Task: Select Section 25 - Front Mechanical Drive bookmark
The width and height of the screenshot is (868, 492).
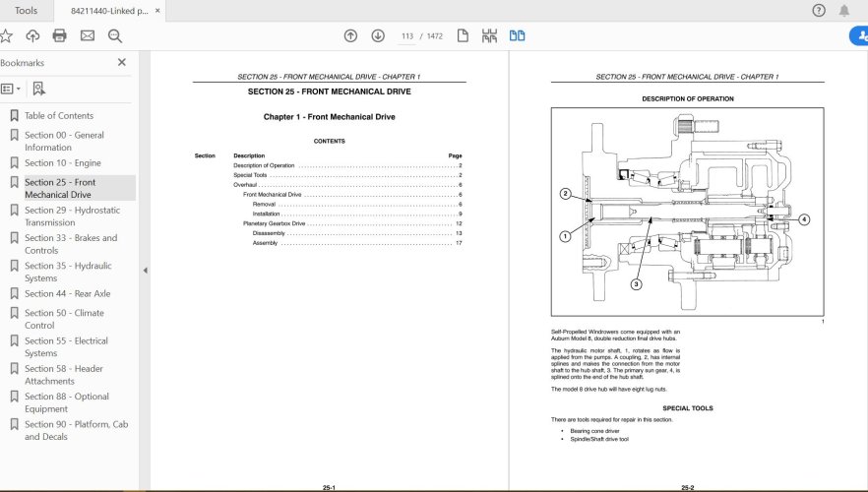Action: tap(60, 188)
